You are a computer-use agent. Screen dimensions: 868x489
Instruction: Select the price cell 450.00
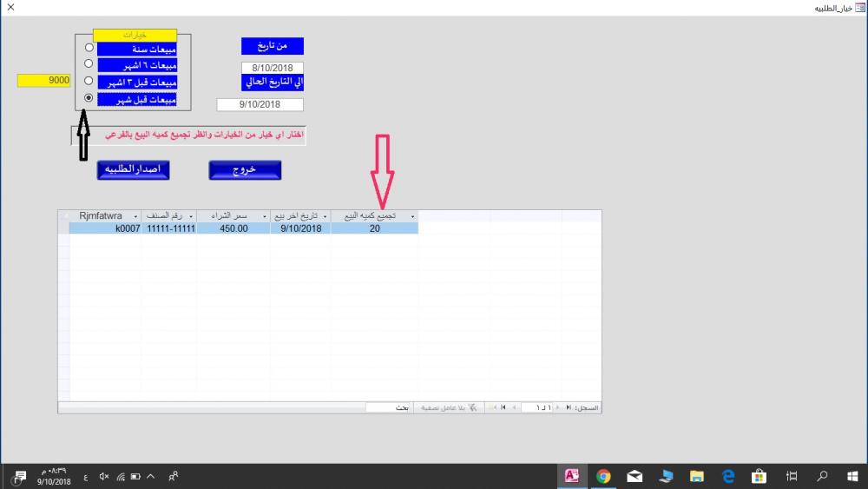tap(233, 228)
